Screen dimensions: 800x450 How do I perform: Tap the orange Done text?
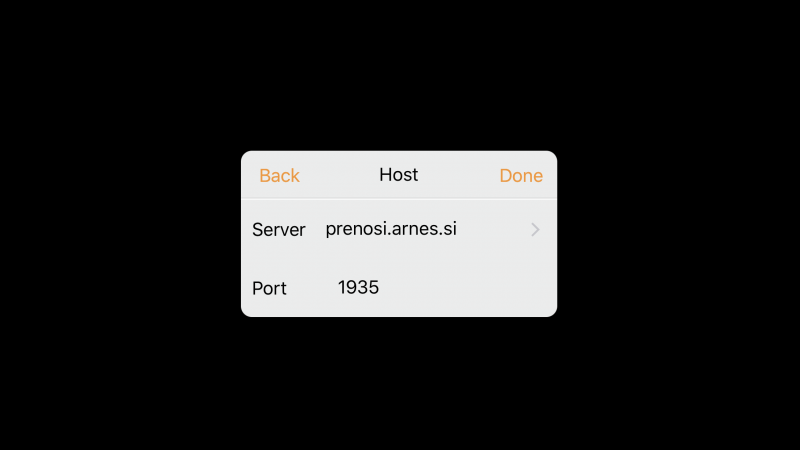click(x=521, y=176)
